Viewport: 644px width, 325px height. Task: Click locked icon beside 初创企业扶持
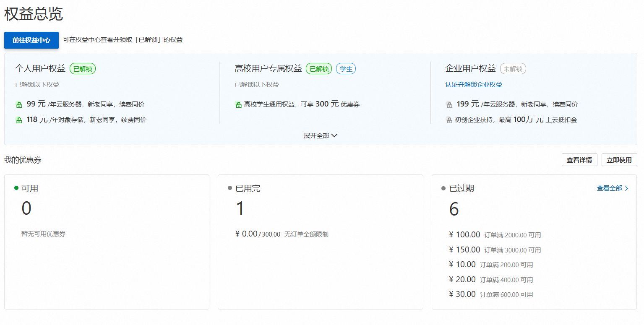click(449, 120)
